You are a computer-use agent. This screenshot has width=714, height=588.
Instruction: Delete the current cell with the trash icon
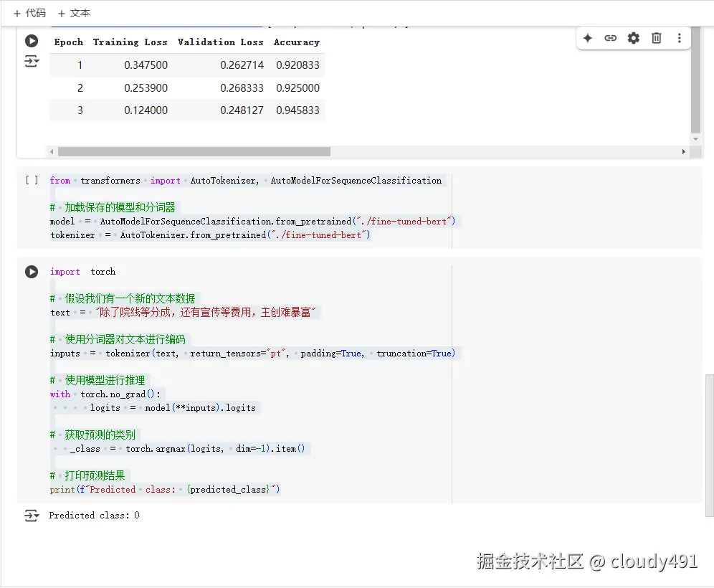(657, 38)
